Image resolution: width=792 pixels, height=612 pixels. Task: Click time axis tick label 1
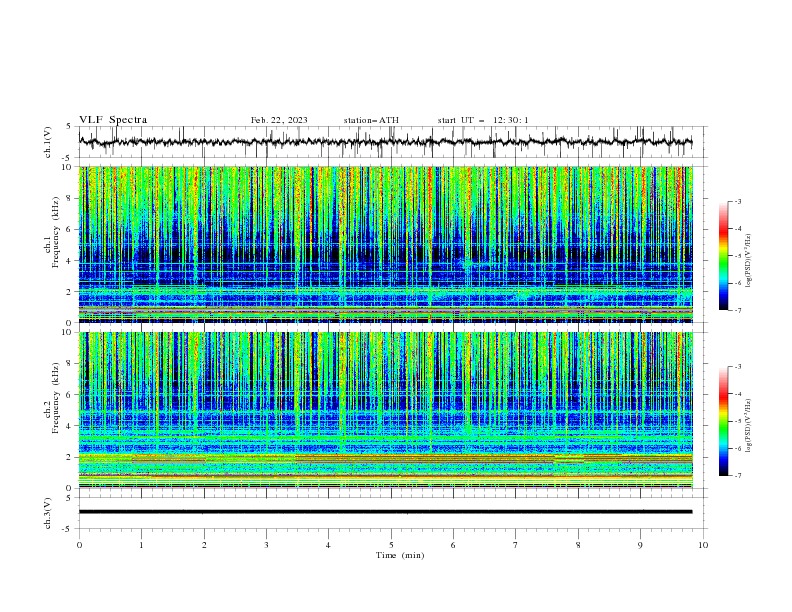[x=141, y=545]
